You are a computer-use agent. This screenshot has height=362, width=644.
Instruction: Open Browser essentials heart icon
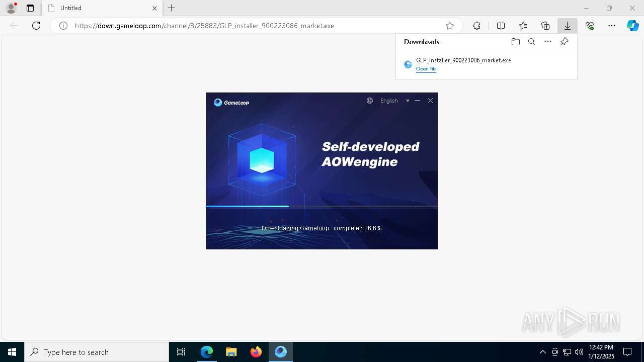(590, 26)
